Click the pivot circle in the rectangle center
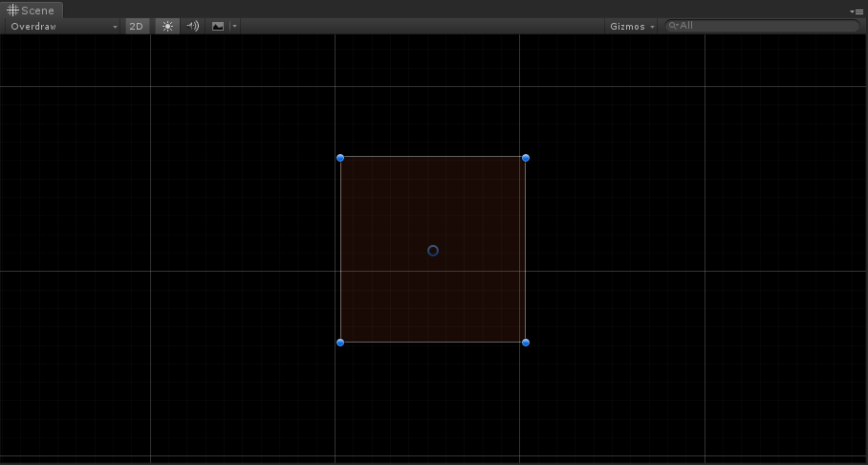Screen dimensions: 868x465 coord(433,251)
